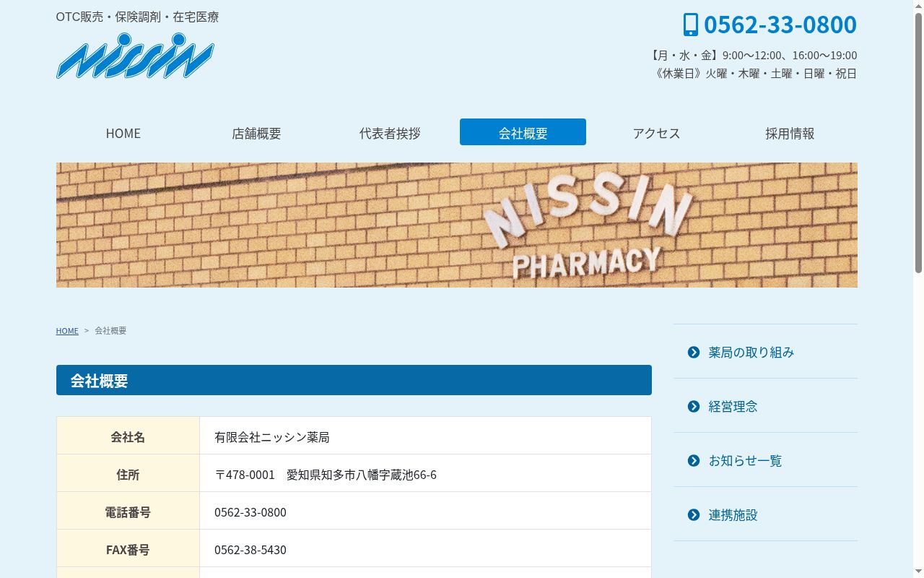This screenshot has width=924, height=578.
Task: Select the 会社概要 navigation tab
Action: point(523,132)
